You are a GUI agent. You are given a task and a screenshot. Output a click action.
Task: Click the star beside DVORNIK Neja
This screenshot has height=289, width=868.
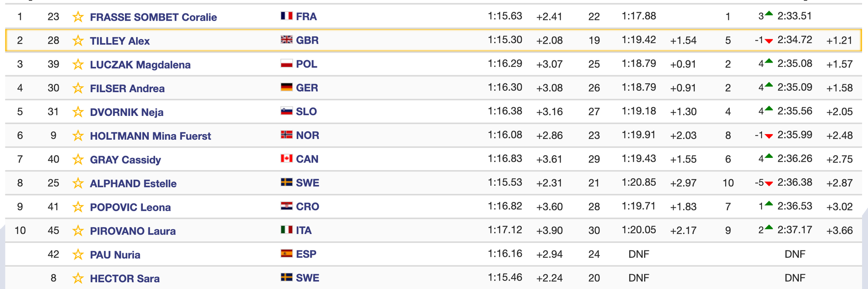pyautogui.click(x=78, y=112)
